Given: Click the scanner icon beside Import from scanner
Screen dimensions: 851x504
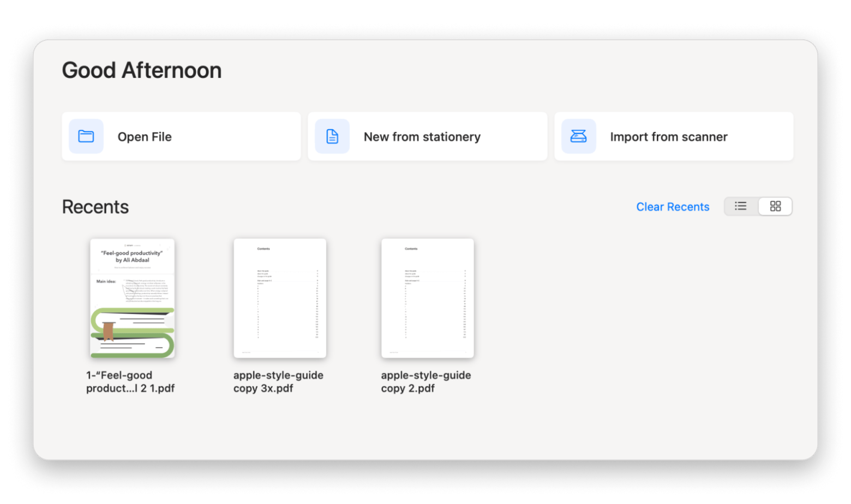Looking at the screenshot, I should [x=578, y=136].
